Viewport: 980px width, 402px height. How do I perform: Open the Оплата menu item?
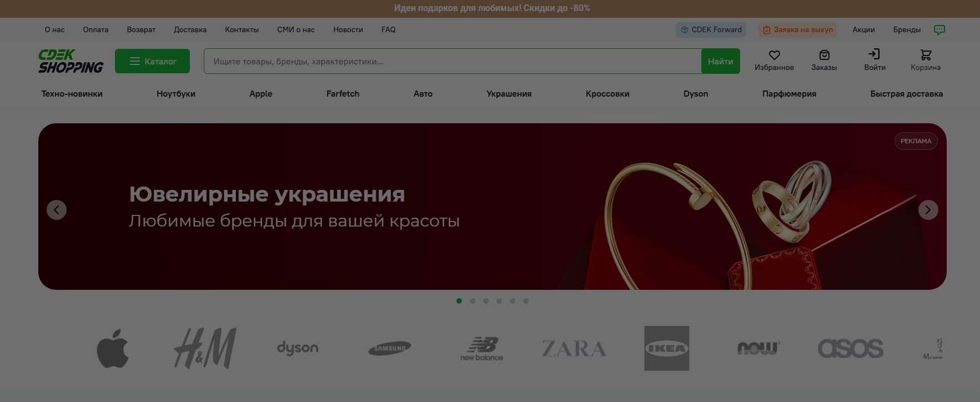point(96,30)
